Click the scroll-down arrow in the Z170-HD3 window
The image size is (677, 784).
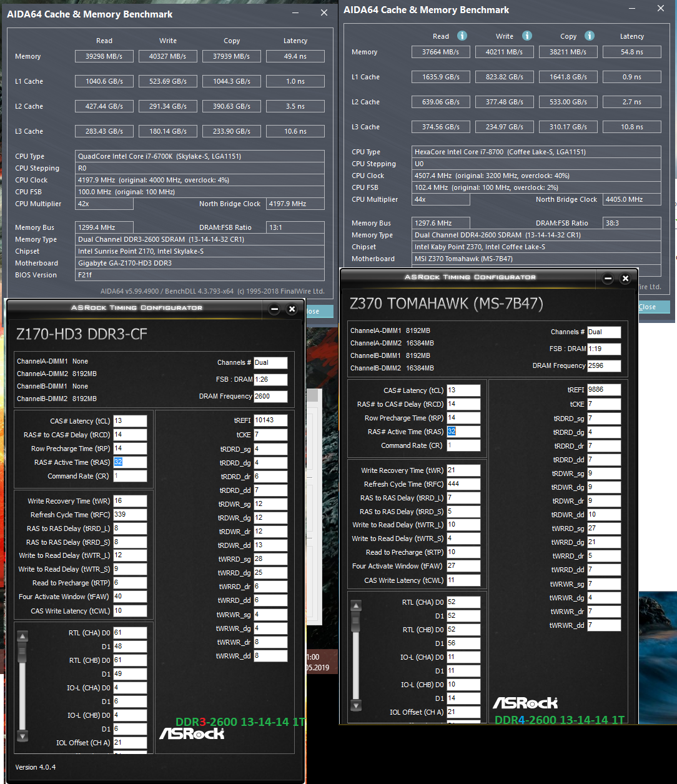point(22,736)
